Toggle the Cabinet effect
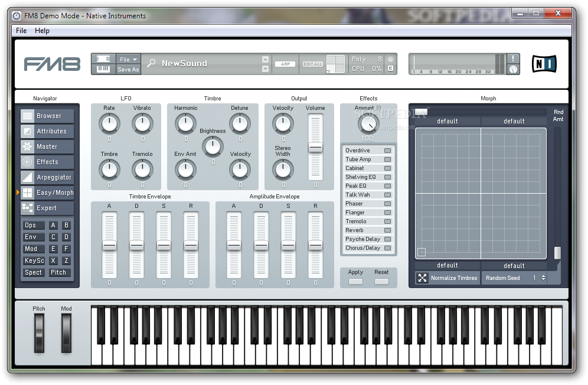The image size is (588, 385). click(x=387, y=168)
